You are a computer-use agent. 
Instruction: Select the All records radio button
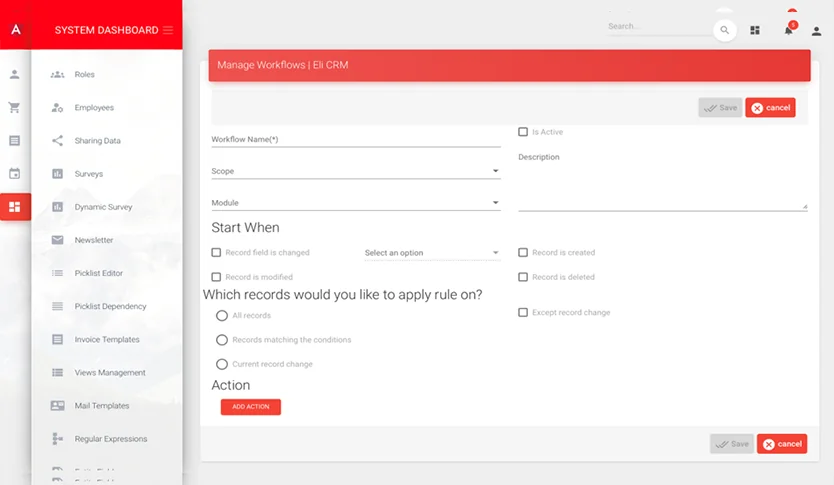222,316
